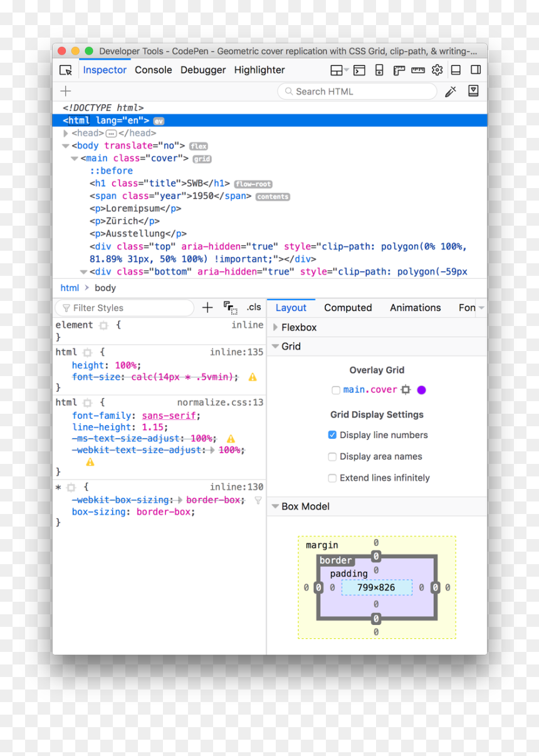Check Display area names
Screen dimensions: 539x756
click(x=332, y=457)
